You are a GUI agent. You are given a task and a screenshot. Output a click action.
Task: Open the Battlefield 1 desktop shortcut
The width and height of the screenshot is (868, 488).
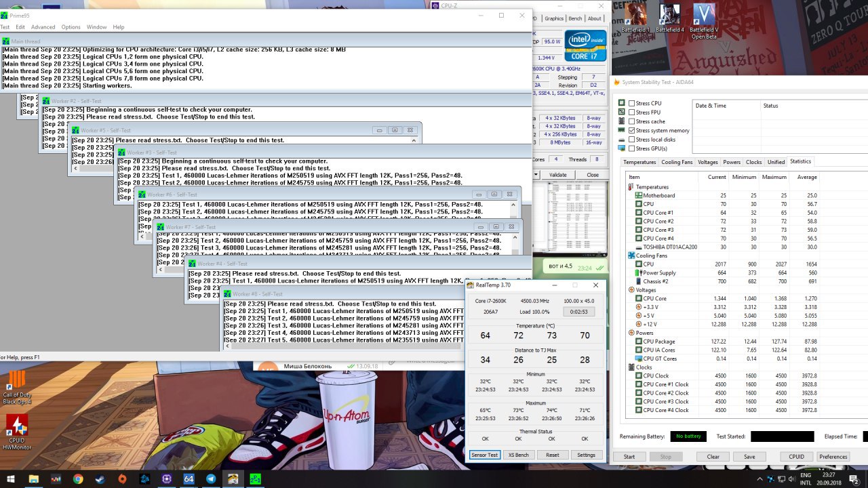(636, 18)
